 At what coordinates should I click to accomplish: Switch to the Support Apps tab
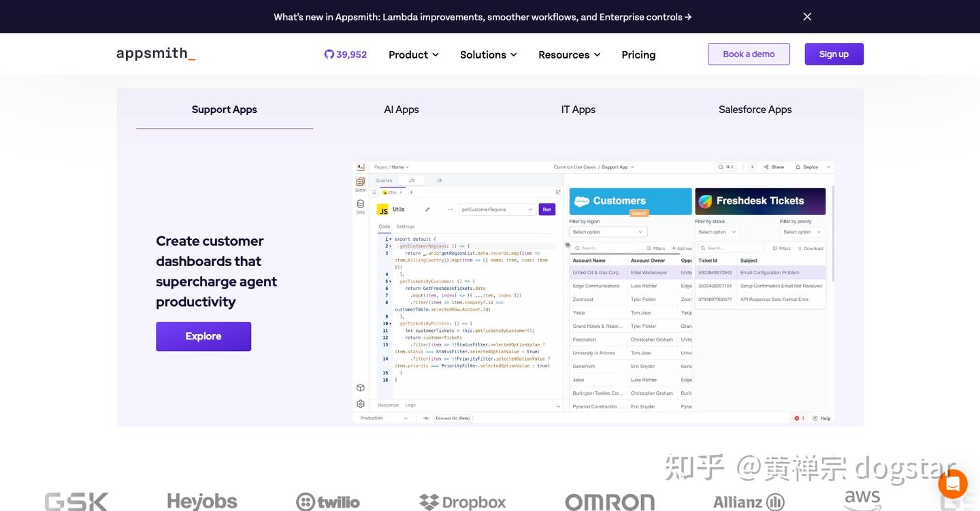[x=225, y=109]
